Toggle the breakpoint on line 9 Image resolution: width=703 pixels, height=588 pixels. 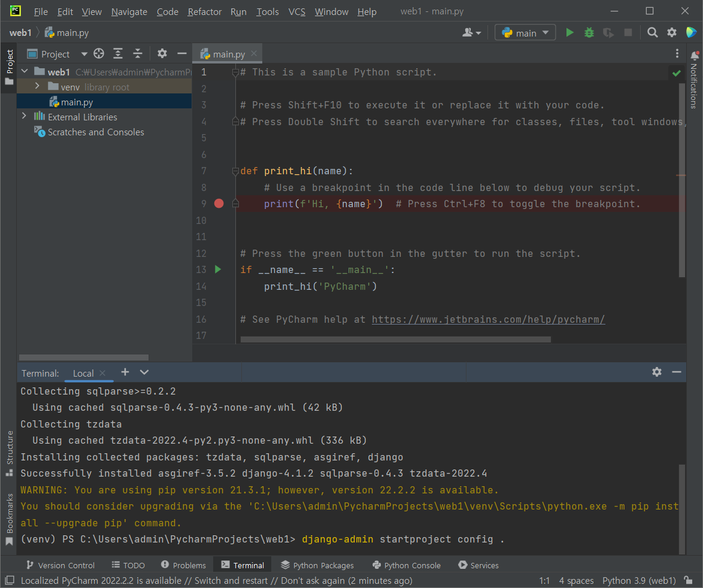point(219,204)
